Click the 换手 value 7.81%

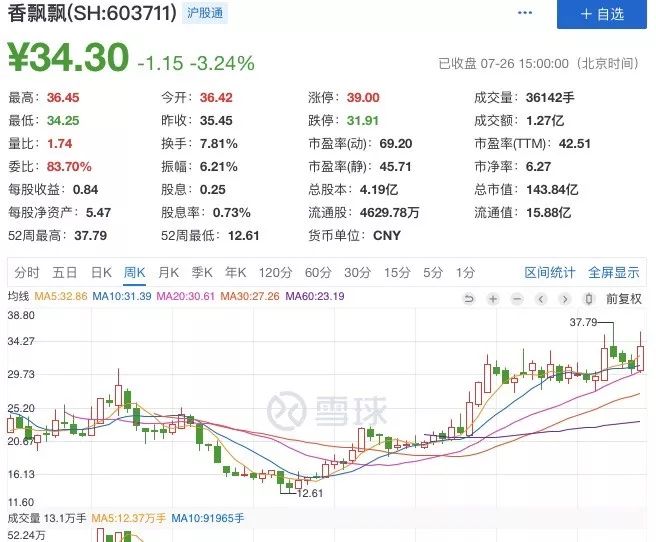pos(219,144)
